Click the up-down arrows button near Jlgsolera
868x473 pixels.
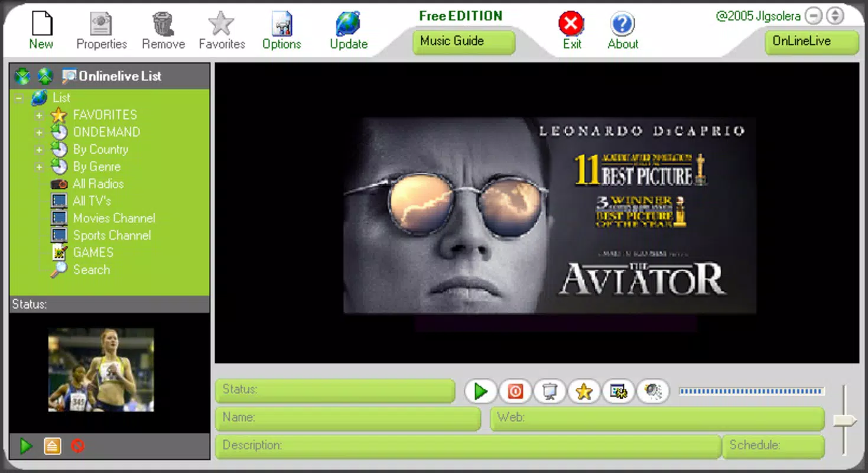point(835,16)
